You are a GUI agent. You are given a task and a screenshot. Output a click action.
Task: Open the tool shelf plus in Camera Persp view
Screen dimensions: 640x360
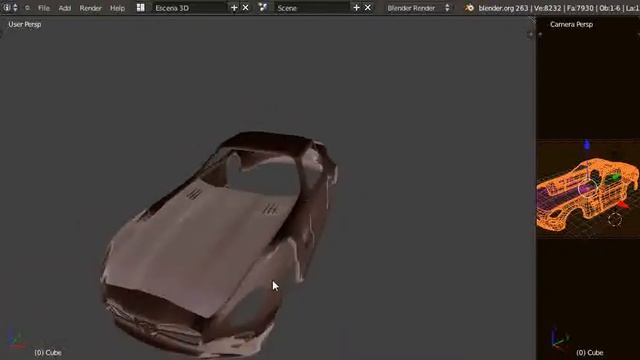540,35
